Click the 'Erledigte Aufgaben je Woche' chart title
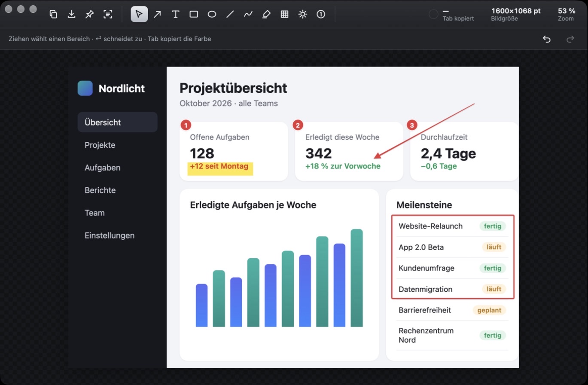 pyautogui.click(x=253, y=205)
